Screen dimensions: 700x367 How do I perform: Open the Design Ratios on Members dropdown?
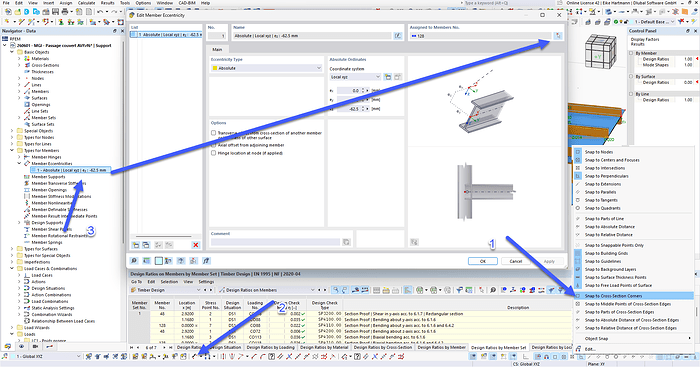tap(267, 290)
